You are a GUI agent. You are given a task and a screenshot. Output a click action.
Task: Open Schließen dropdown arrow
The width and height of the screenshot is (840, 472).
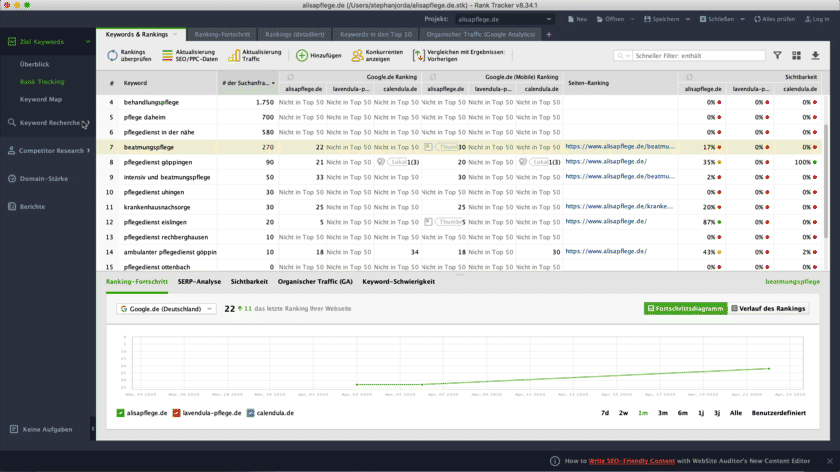click(x=742, y=19)
